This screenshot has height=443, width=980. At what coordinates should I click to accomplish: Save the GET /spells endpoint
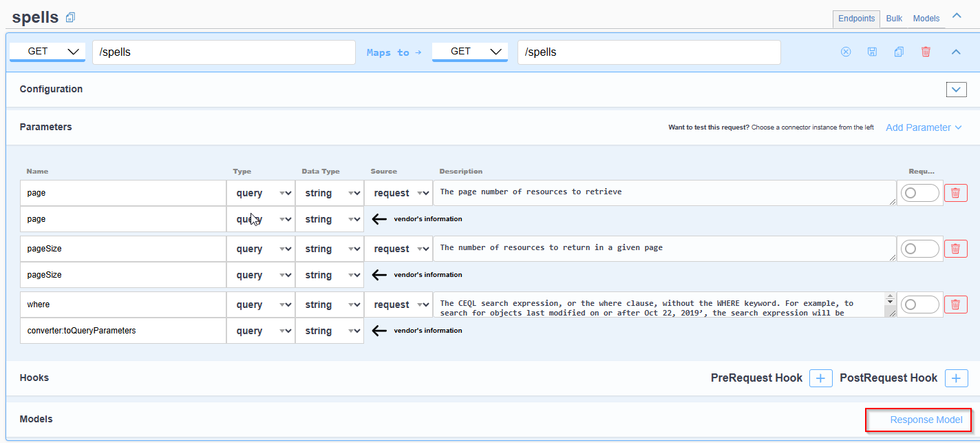pyautogui.click(x=872, y=51)
